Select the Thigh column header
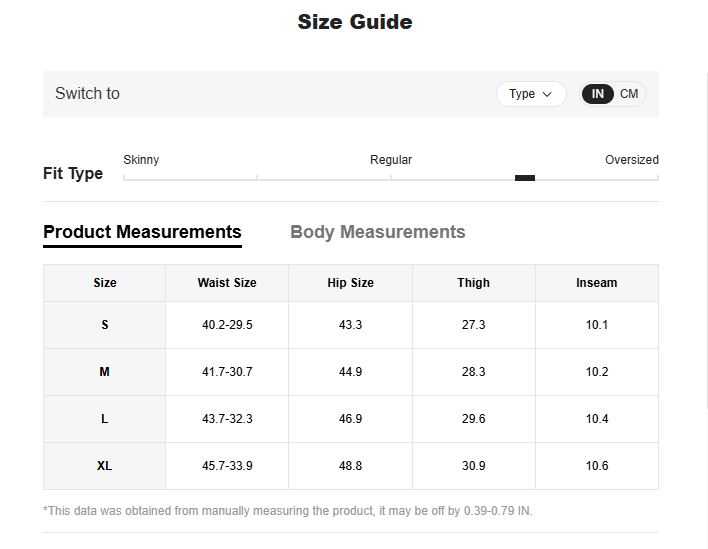 (474, 283)
